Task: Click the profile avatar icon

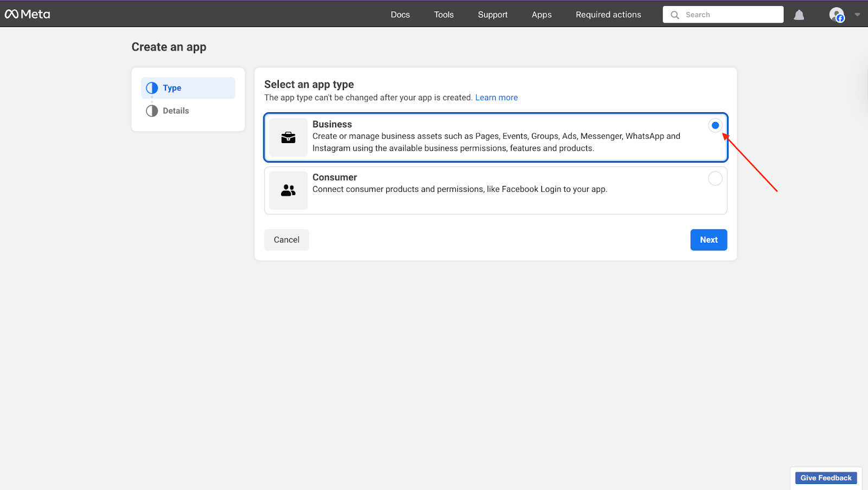Action: coord(837,15)
